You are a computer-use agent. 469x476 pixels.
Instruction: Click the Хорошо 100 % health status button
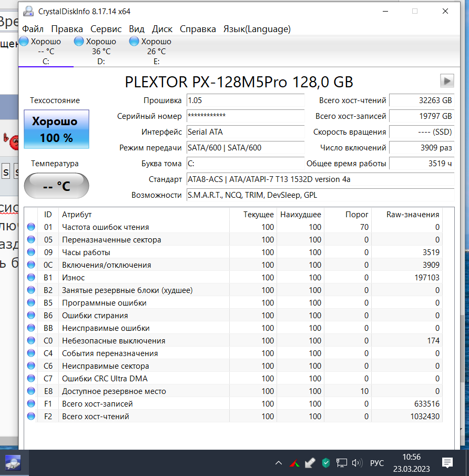coord(56,129)
